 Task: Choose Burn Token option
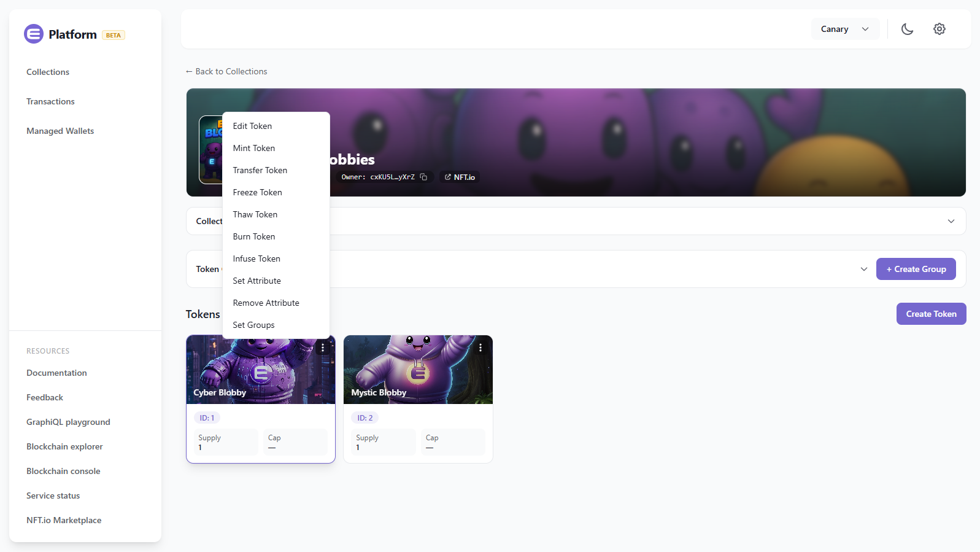coord(276,236)
